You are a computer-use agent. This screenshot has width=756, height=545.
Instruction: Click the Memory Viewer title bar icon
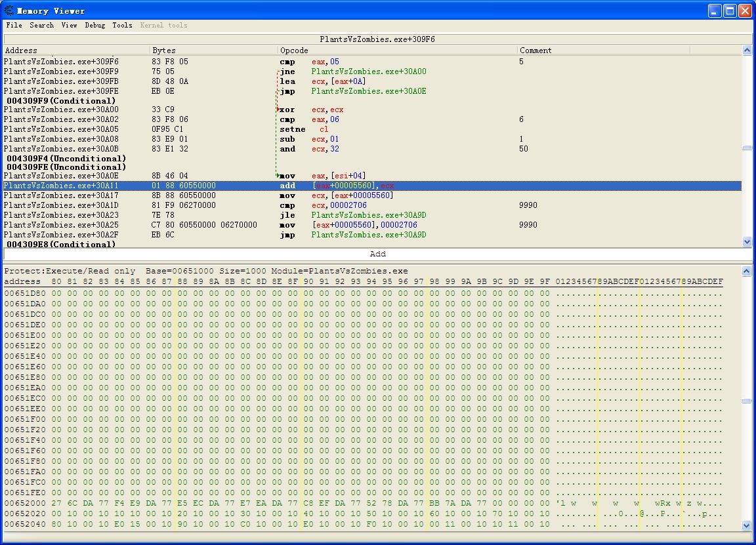click(x=9, y=10)
